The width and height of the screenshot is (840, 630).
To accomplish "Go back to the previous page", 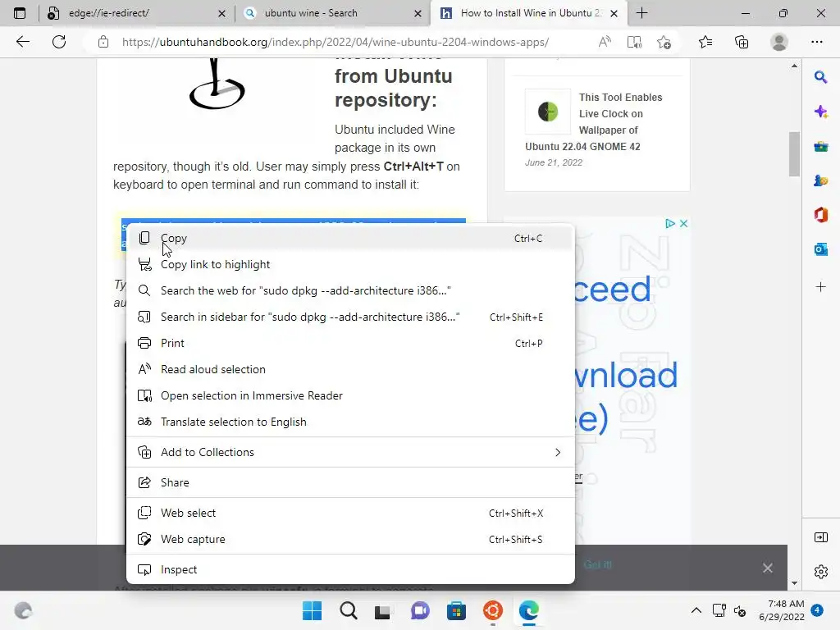I will pos(22,42).
